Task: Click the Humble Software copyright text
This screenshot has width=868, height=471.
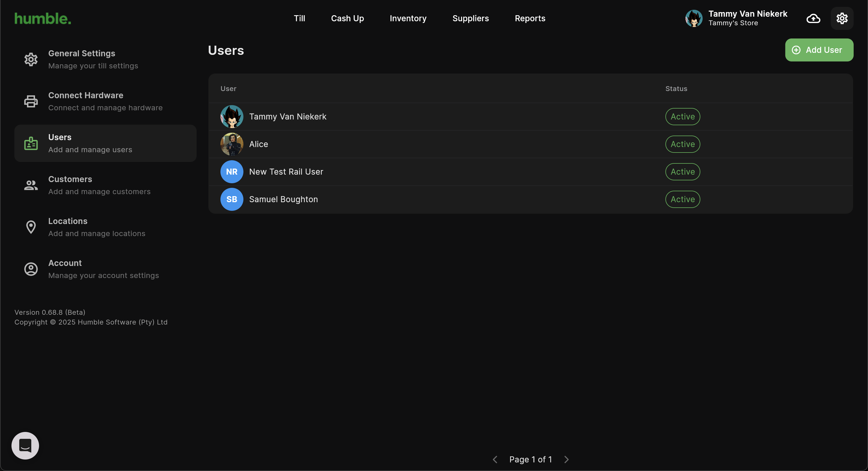Action: [x=91, y=322]
